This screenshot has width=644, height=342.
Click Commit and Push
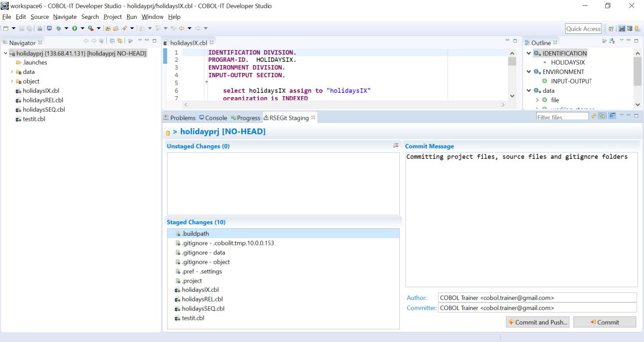[538, 322]
